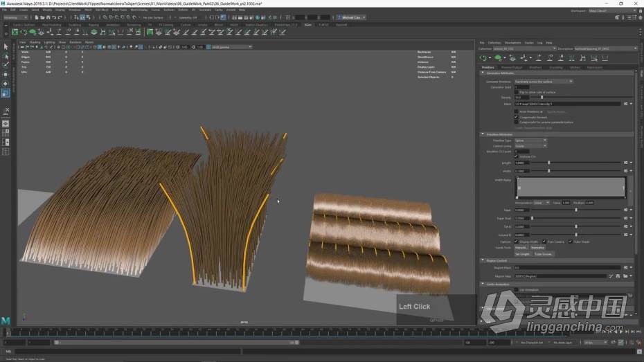Click the Generator Seed input field
Image resolution: width=644 pixels, height=362 pixels.
pyautogui.click(x=521, y=87)
